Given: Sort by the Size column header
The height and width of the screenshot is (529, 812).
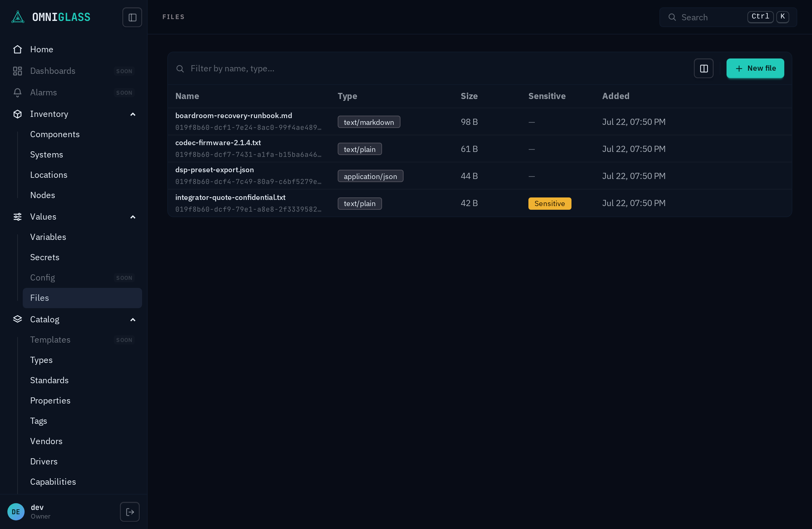Looking at the screenshot, I should click(469, 96).
